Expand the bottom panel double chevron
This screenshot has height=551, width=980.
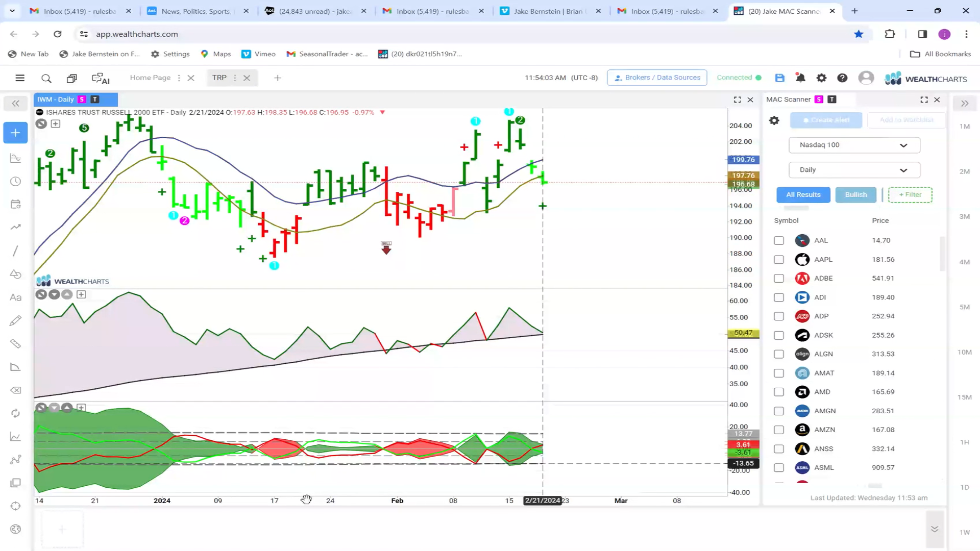click(x=935, y=529)
